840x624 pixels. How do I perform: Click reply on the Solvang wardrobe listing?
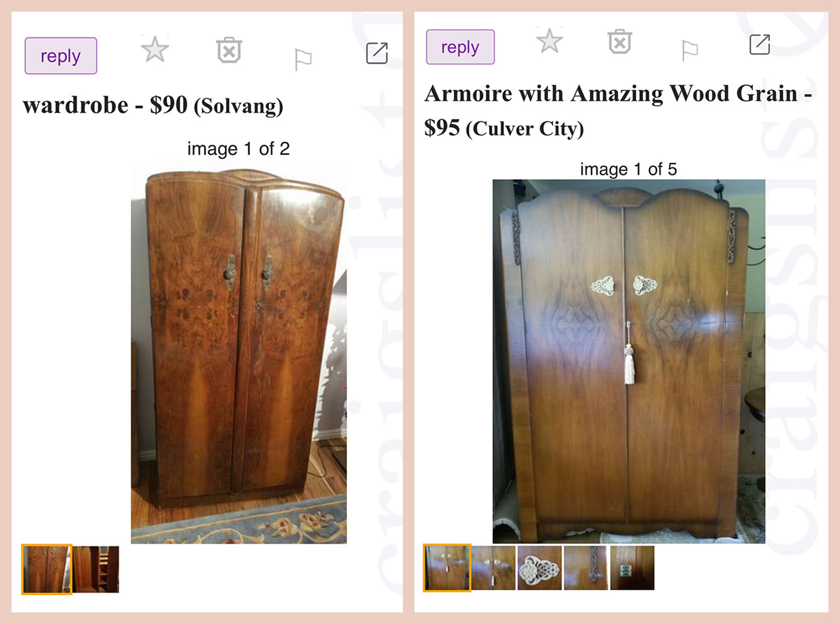point(61,56)
